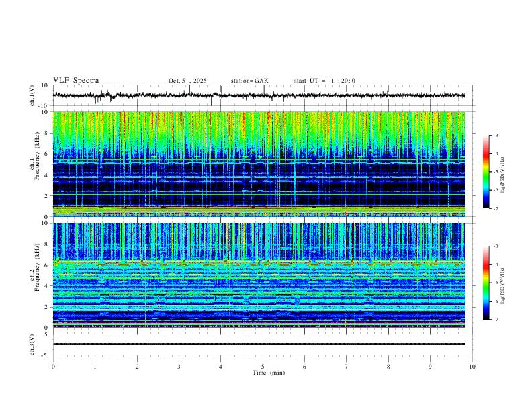Click the ch.1 spectrogram color scale bar
The height and width of the screenshot is (411, 532).
486,172
